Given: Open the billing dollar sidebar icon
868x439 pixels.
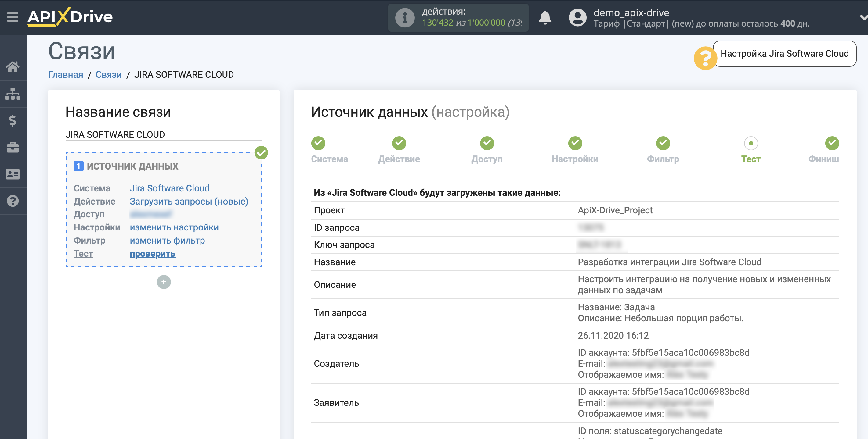Looking at the screenshot, I should [x=13, y=120].
